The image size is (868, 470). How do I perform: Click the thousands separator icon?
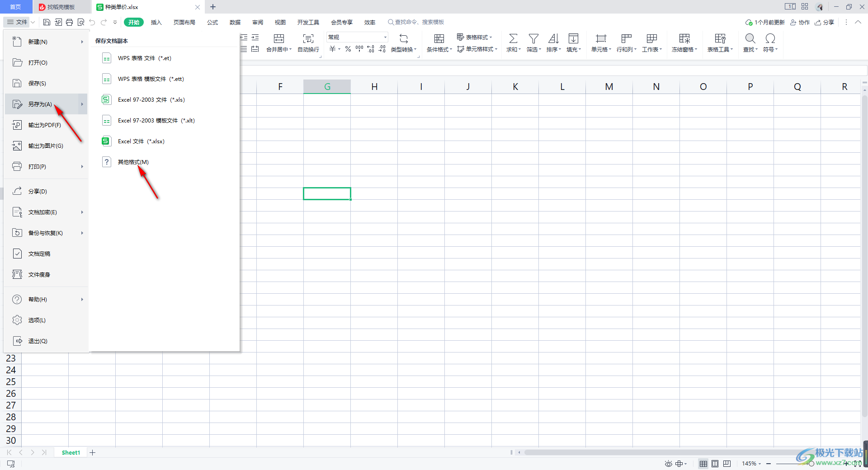tap(359, 49)
